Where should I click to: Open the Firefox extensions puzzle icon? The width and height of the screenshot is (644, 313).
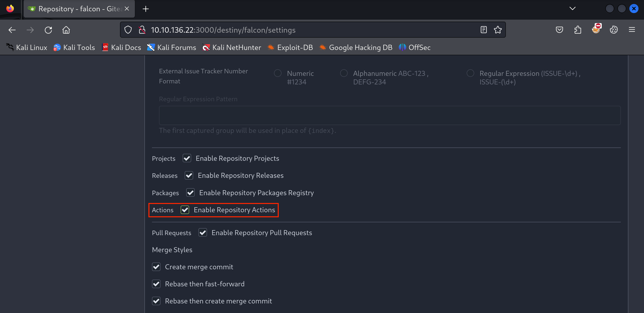click(x=578, y=30)
